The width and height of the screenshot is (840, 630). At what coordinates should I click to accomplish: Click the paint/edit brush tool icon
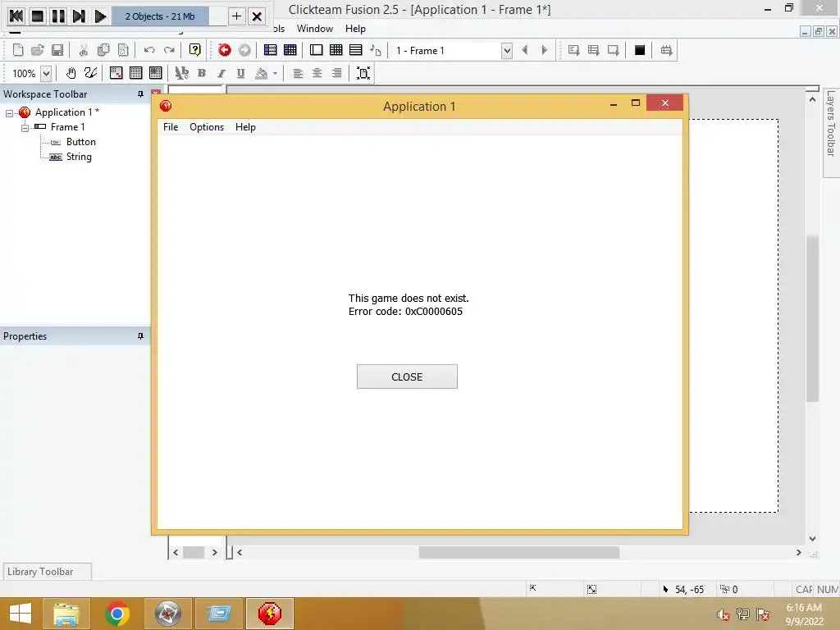pos(90,73)
